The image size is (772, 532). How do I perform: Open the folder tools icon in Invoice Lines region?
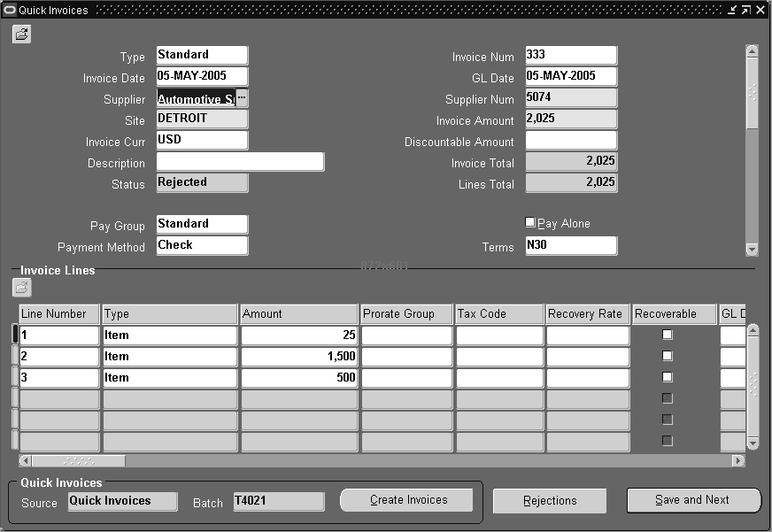[x=21, y=287]
